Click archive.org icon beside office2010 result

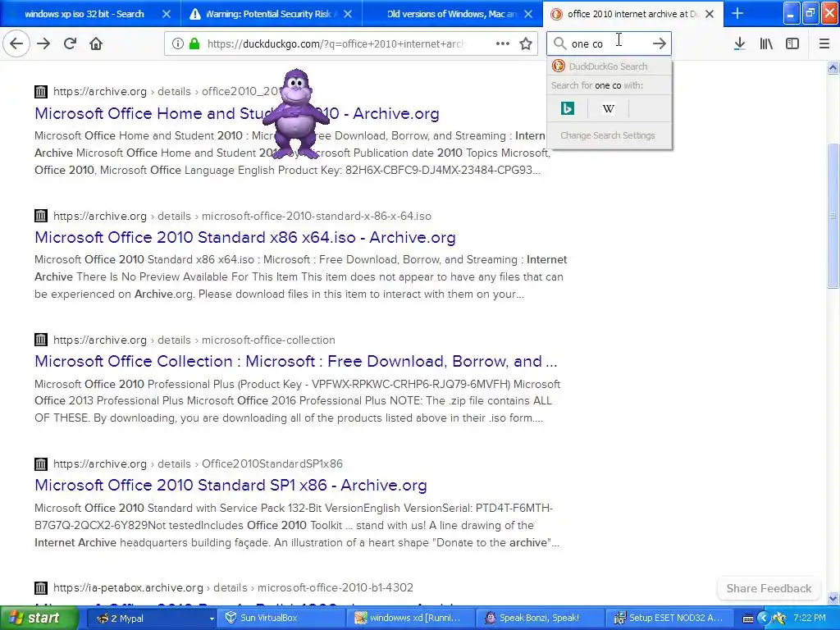pyautogui.click(x=41, y=92)
